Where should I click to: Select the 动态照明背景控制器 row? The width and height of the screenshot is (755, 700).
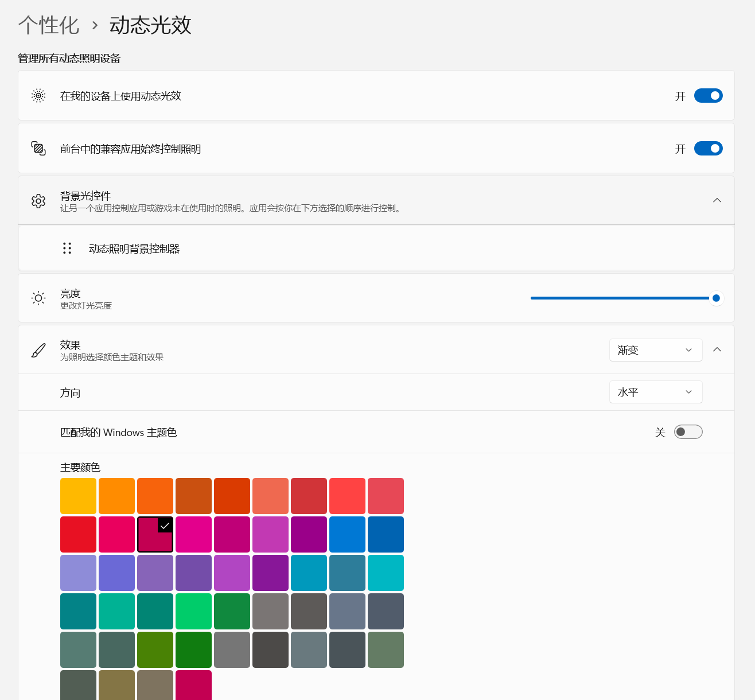[x=376, y=248]
